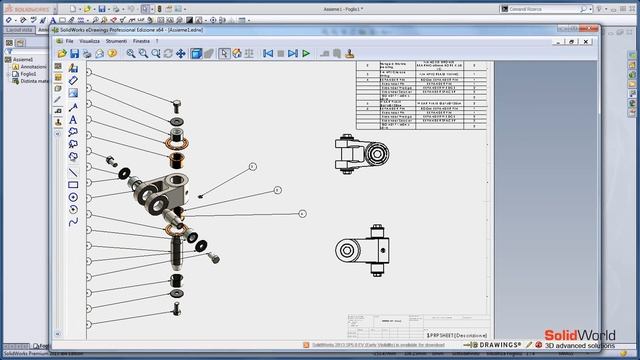Open the SolidWorks New document dropdown arrow
The height and width of the screenshot is (360, 640).
pos(80,9)
